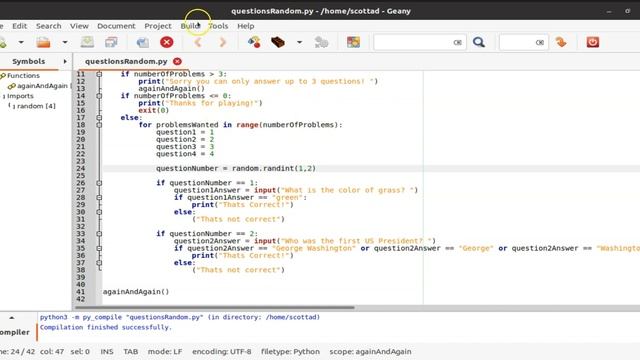640x360 pixels.
Task: Collapse the code fold at line 17
Action: tap(99, 118)
